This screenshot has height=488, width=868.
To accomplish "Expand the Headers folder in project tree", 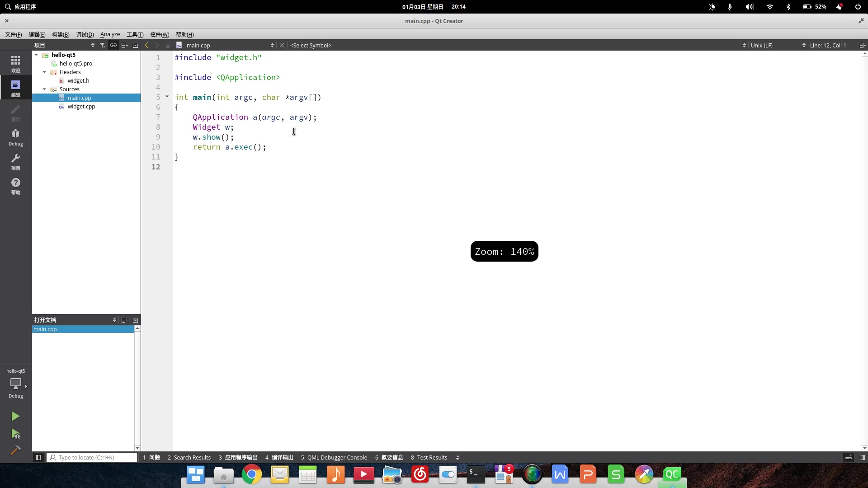I will [45, 72].
